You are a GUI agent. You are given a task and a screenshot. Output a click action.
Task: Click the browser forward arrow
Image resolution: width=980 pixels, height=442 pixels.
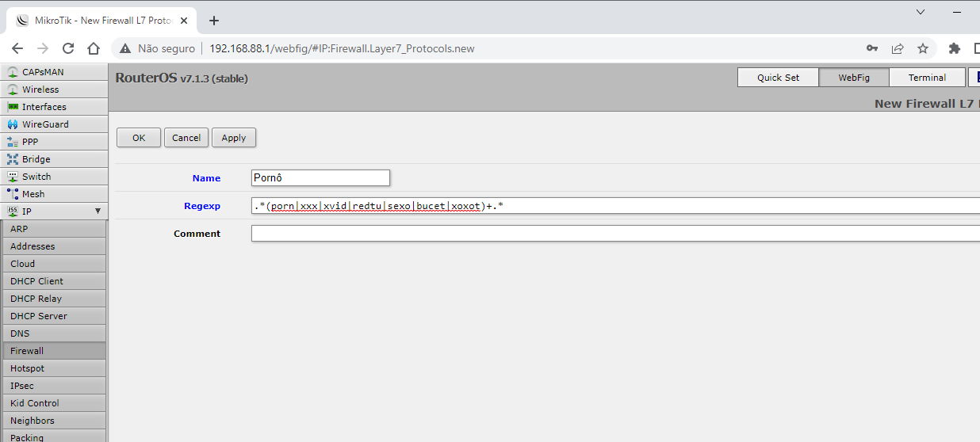tap(43, 48)
